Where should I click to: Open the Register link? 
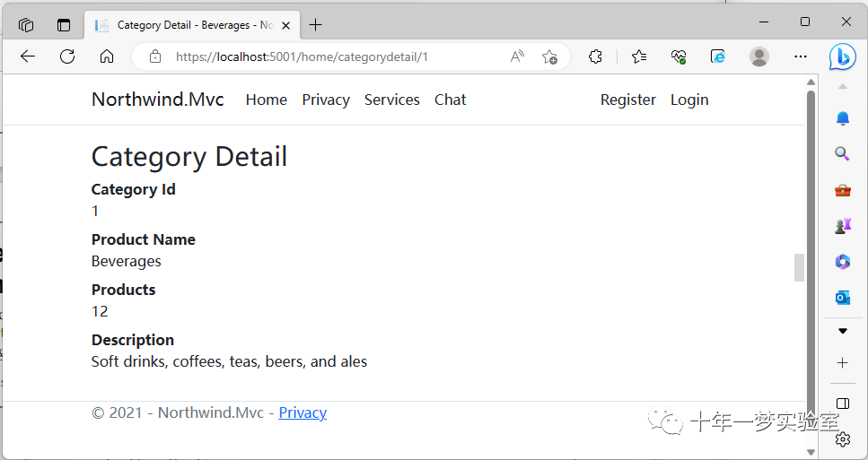pos(627,100)
